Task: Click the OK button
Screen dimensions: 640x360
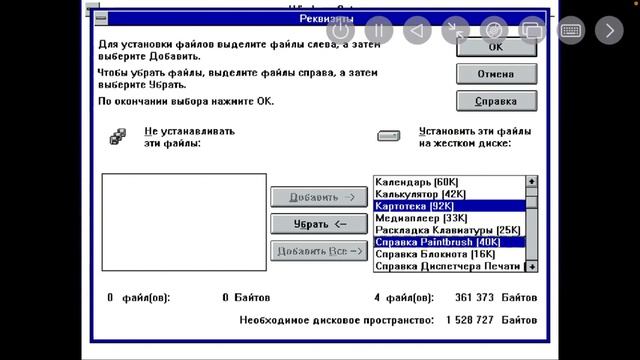Action: pos(496,47)
